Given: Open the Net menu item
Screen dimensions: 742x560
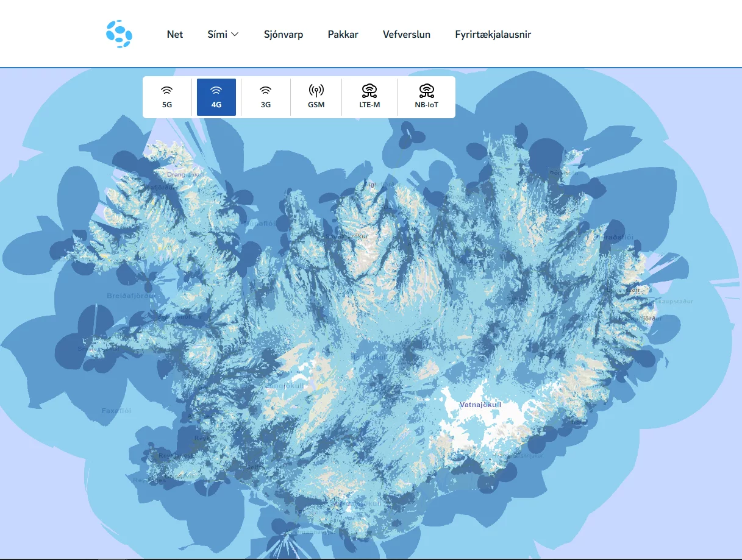Looking at the screenshot, I should click(175, 34).
